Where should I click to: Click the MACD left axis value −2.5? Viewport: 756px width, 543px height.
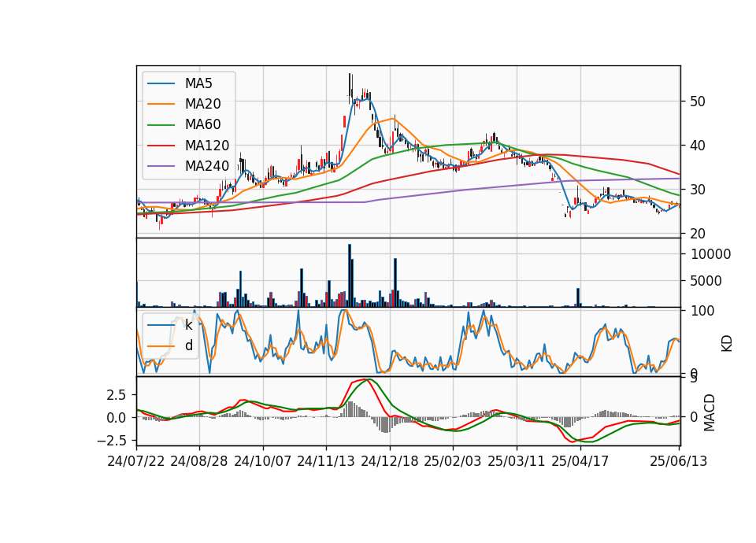point(111,441)
